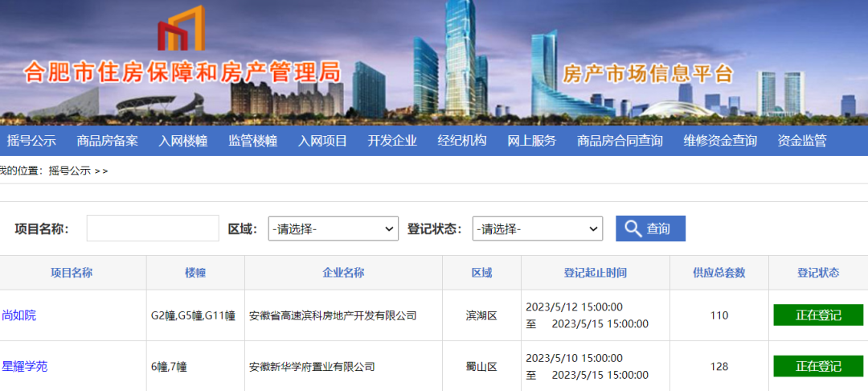Choose 开发企业 from the navigation bar
Image resolution: width=868 pixels, height=391 pixels.
point(392,141)
